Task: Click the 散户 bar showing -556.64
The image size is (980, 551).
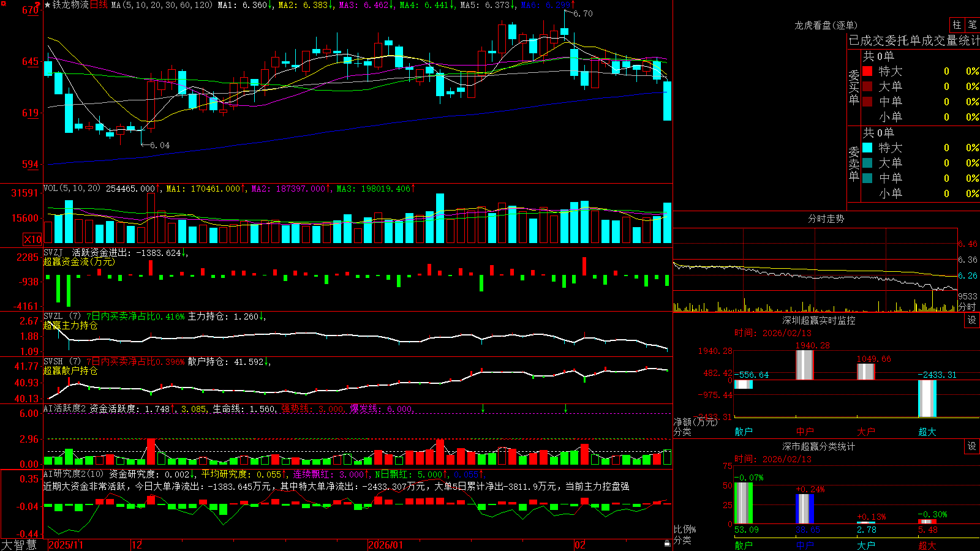Action: (744, 384)
